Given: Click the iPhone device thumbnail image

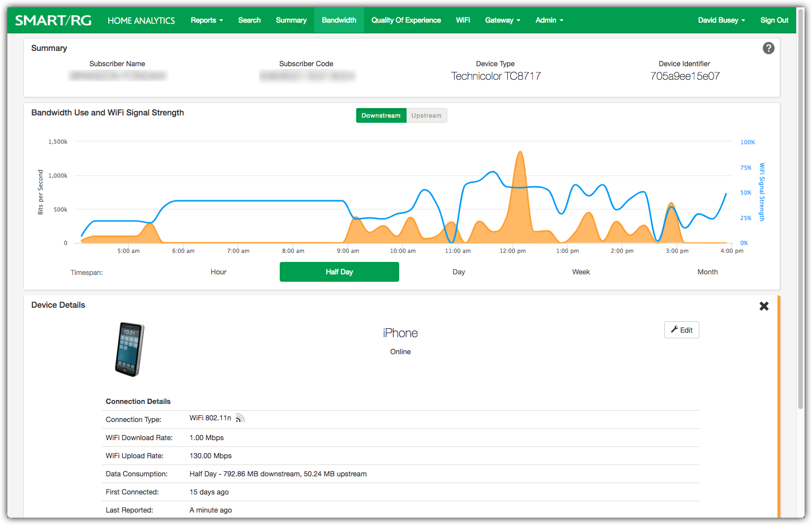Looking at the screenshot, I should pos(129,349).
